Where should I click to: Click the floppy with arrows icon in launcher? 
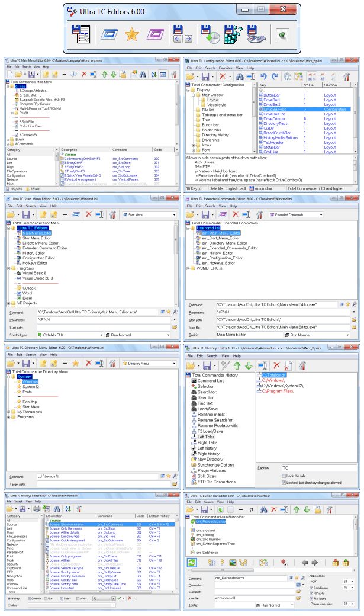(x=182, y=34)
